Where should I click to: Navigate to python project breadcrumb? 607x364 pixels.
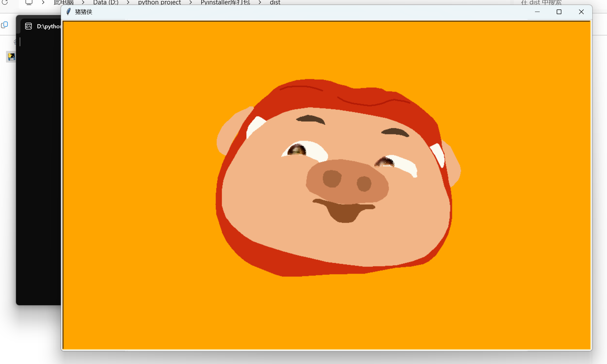pos(159,3)
